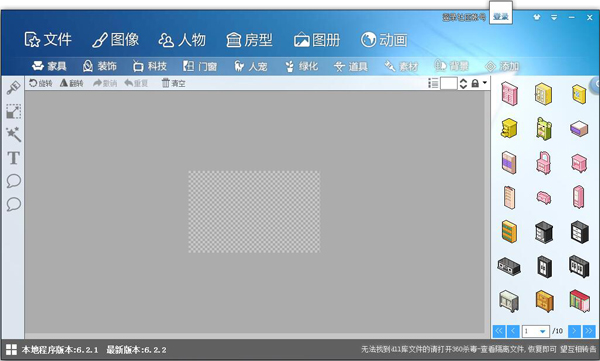Switch to the 人宠 people and pets category
This screenshot has width=600, height=361.
(250, 66)
